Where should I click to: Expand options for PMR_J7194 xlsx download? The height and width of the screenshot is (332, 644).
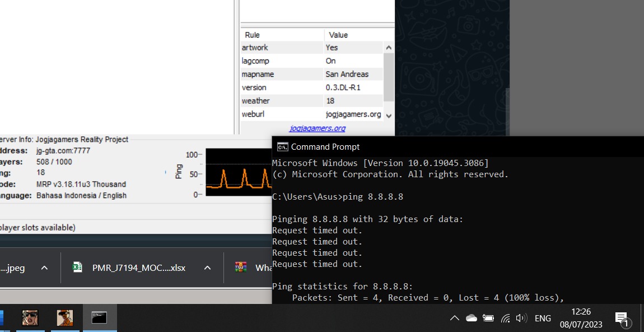coord(207,268)
